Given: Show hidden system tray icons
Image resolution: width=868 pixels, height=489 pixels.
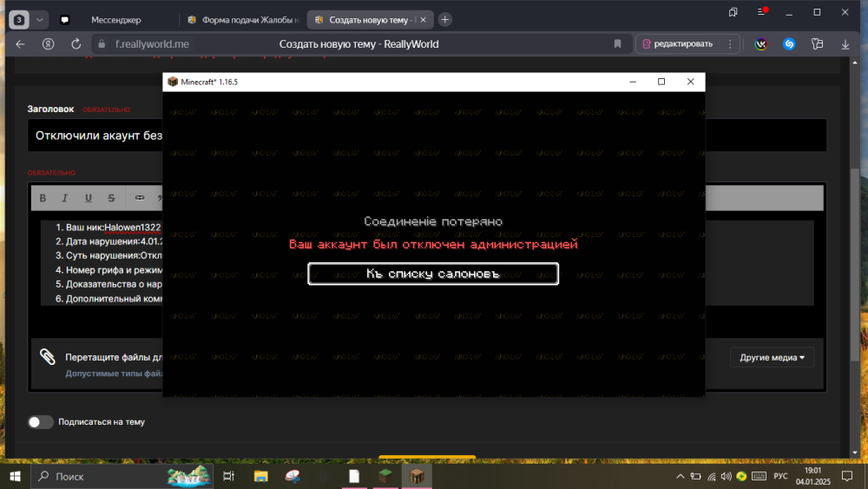Looking at the screenshot, I should (x=681, y=476).
